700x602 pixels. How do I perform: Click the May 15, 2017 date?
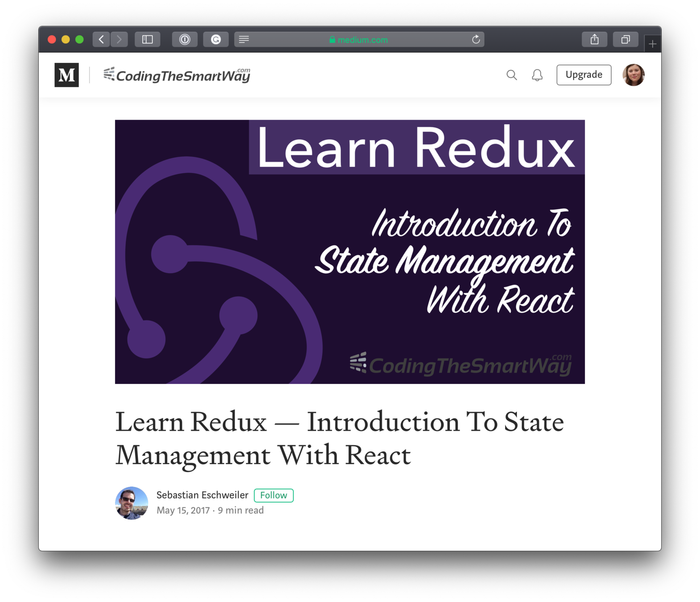point(183,510)
